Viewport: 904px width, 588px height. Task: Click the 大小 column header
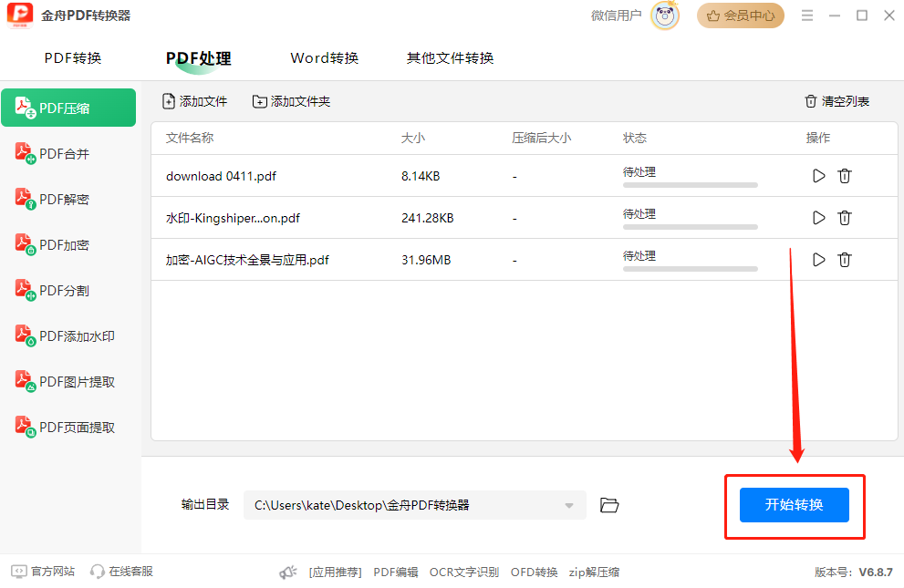click(413, 138)
